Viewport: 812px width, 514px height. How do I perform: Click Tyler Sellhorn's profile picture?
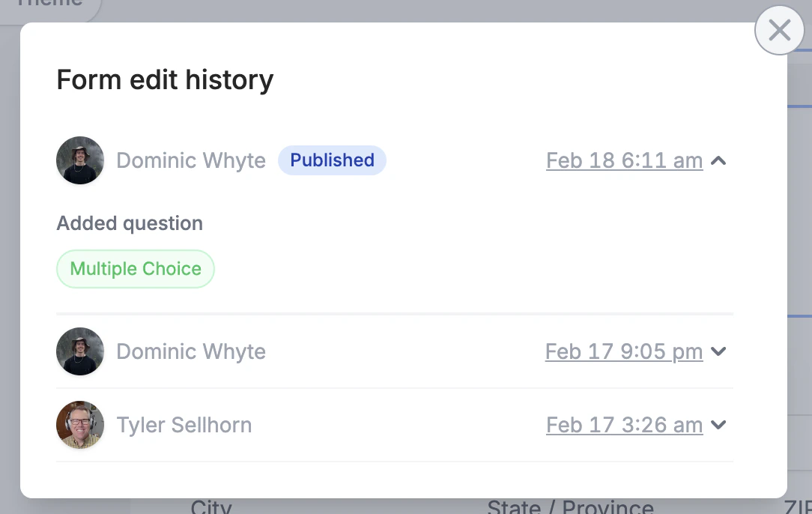(79, 425)
